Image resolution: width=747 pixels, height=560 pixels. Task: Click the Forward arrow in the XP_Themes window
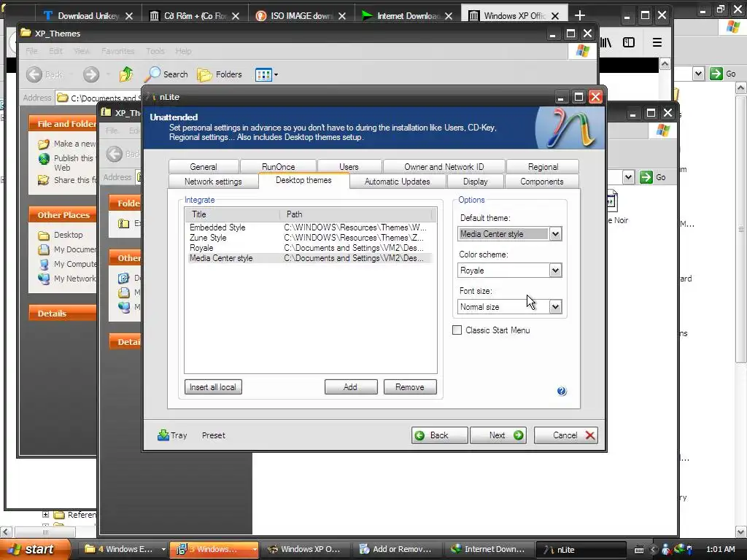pyautogui.click(x=91, y=74)
